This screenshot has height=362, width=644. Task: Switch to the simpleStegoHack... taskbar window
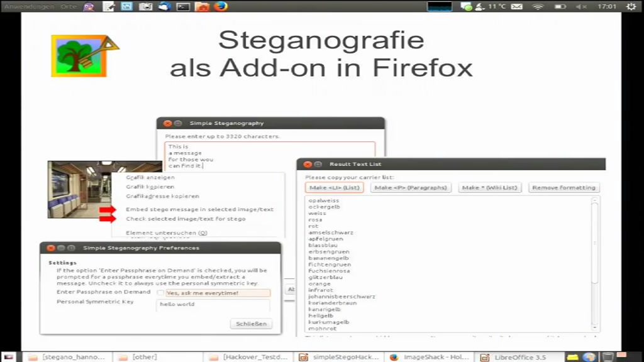pos(339,357)
